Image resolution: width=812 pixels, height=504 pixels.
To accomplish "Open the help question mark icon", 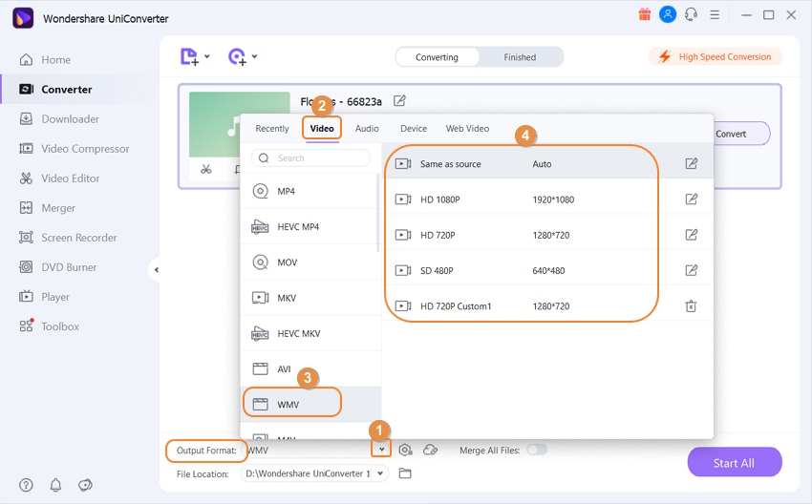I will 26,485.
